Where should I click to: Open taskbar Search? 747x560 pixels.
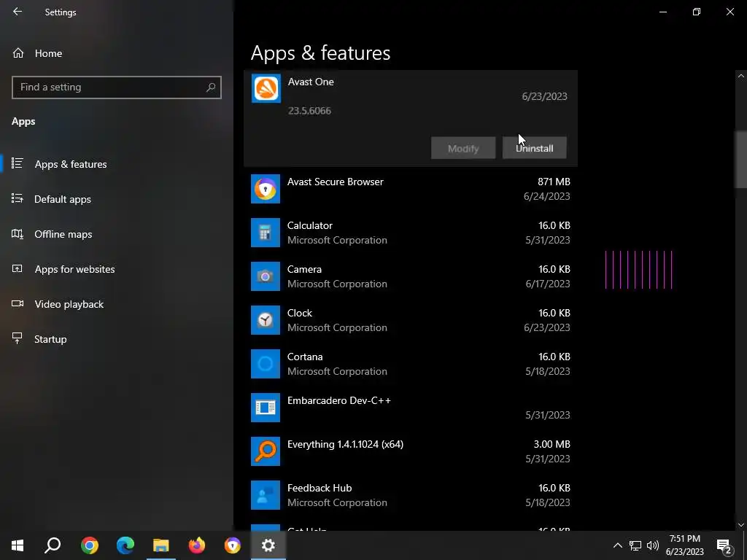point(53,545)
